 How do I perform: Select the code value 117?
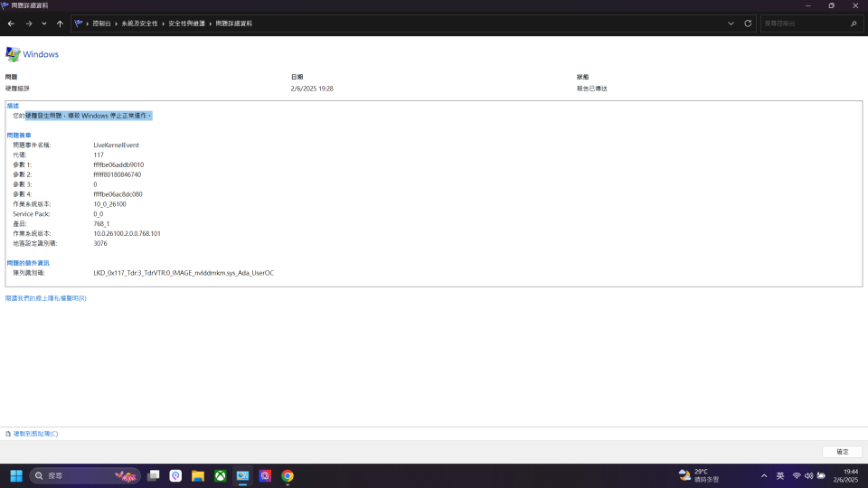click(99, 155)
